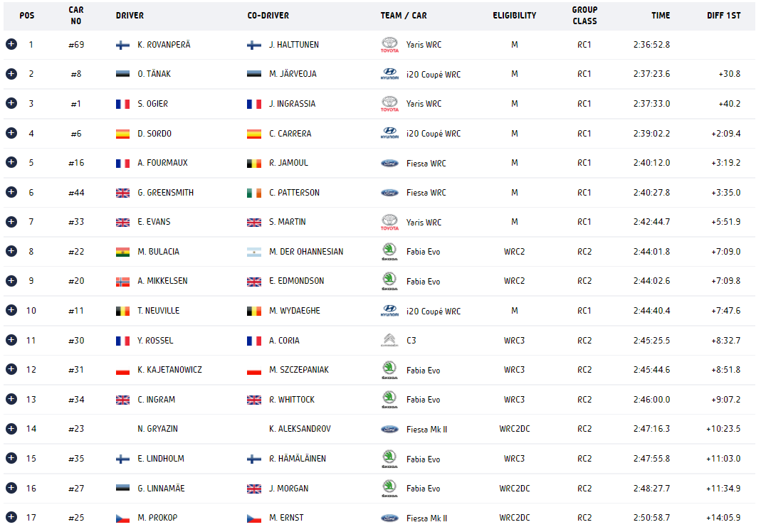
Task: Expand the O. Tänak result row
Action: point(11,73)
